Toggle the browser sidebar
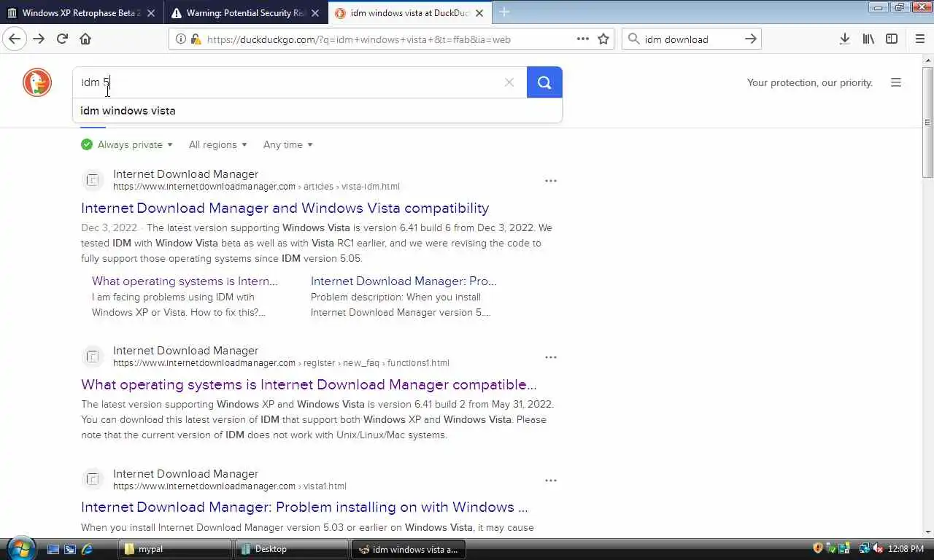This screenshot has width=934, height=560. (892, 39)
